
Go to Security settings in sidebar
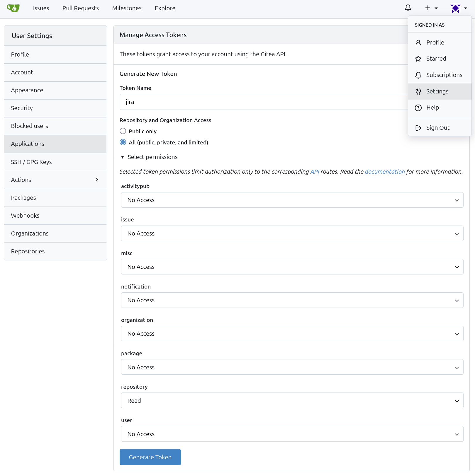55,108
